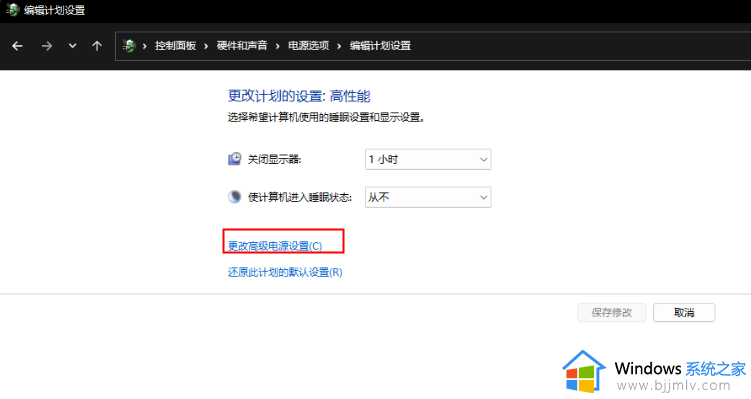Screen dimensions: 751x399
Task: Go forward with the right arrow
Action: tap(46, 46)
